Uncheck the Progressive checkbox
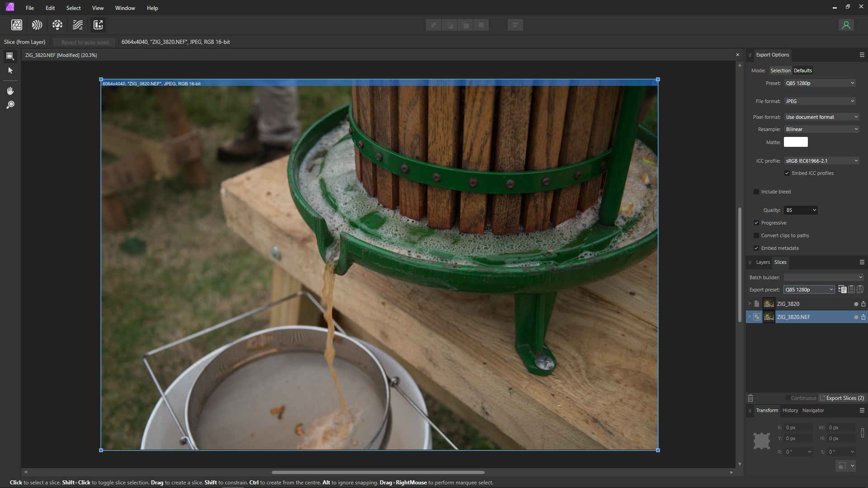 tap(756, 223)
